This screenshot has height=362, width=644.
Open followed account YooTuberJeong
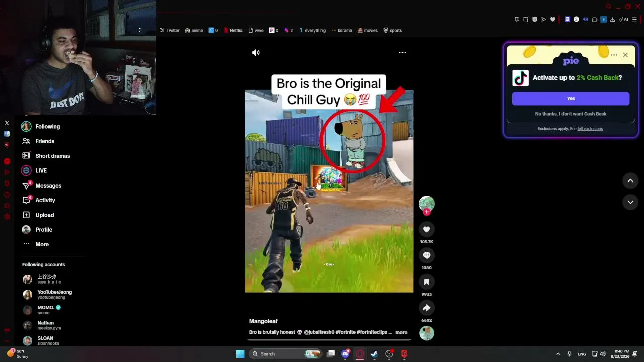click(x=47, y=295)
